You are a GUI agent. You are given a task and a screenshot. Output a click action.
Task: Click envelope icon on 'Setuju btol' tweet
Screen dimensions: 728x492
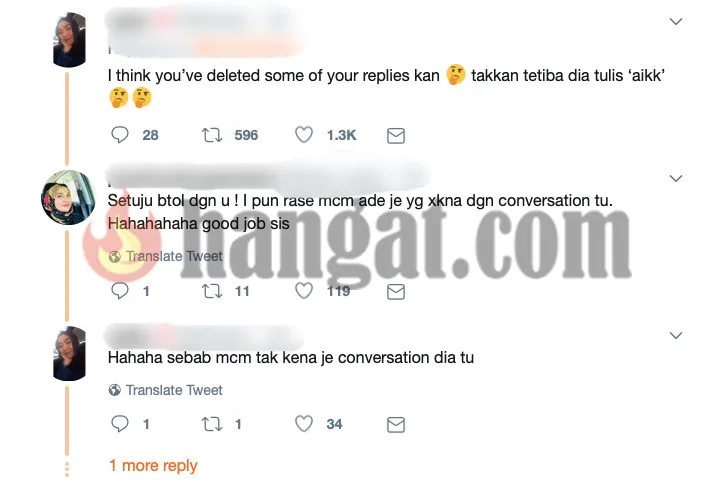tap(396, 292)
